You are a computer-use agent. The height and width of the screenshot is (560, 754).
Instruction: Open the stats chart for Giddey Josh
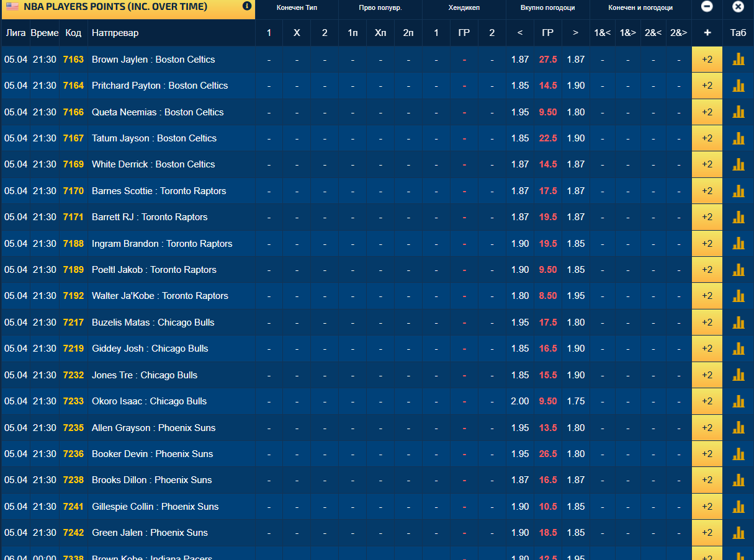(738, 349)
